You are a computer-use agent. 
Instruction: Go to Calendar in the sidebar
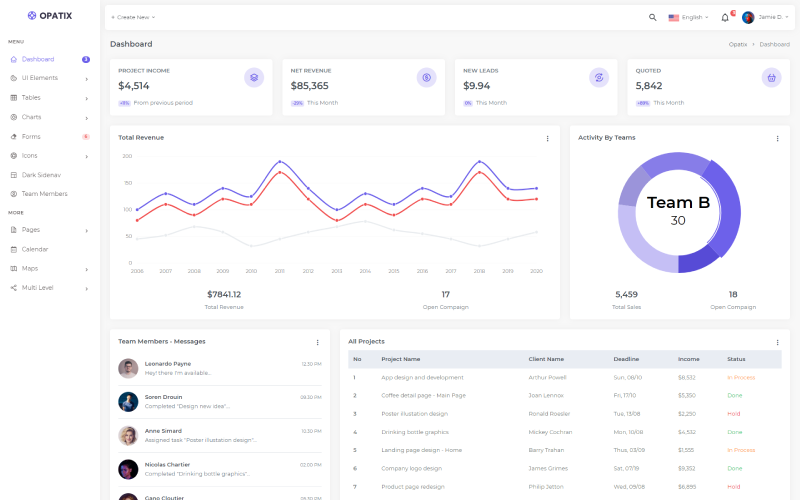point(35,249)
